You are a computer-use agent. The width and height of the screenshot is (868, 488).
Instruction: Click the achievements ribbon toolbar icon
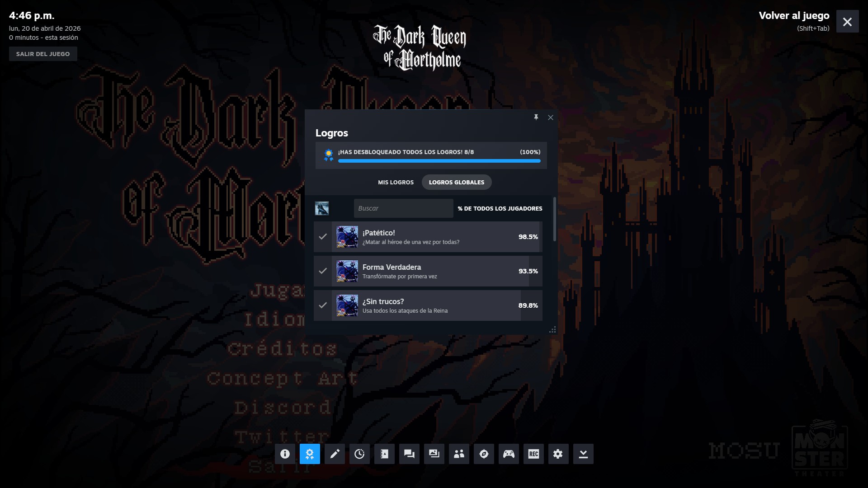tap(310, 454)
